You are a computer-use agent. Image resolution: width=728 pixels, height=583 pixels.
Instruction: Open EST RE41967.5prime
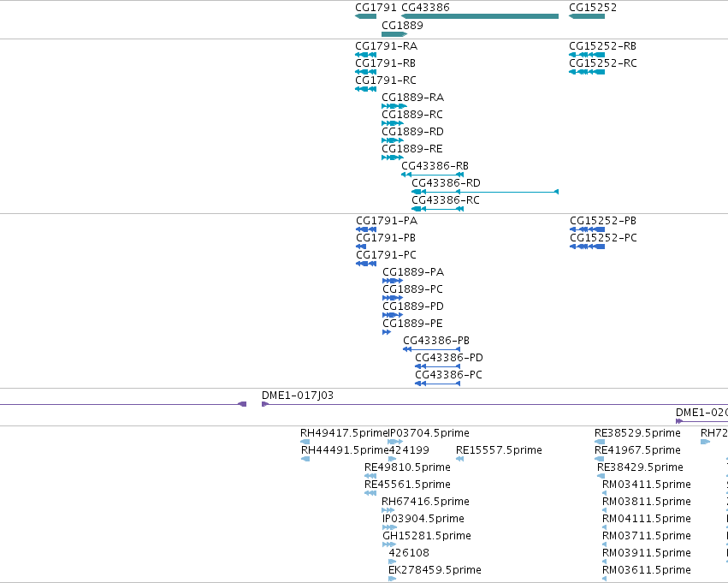click(638, 450)
